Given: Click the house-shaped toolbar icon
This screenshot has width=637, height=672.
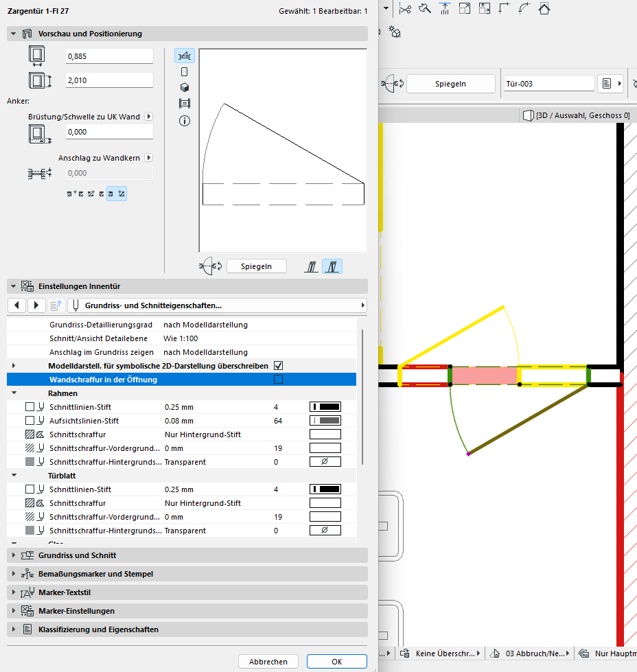Looking at the screenshot, I should [x=544, y=8].
